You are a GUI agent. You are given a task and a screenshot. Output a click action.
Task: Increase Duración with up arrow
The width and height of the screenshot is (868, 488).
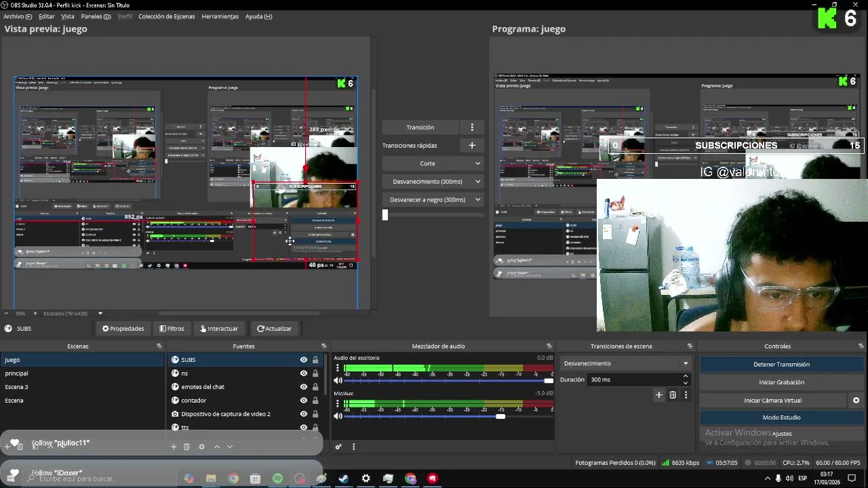[x=686, y=376]
